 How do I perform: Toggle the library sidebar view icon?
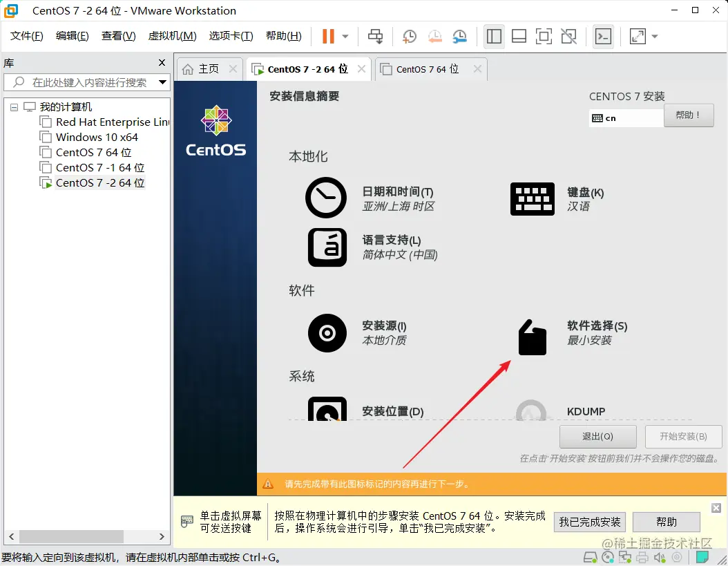point(494,36)
